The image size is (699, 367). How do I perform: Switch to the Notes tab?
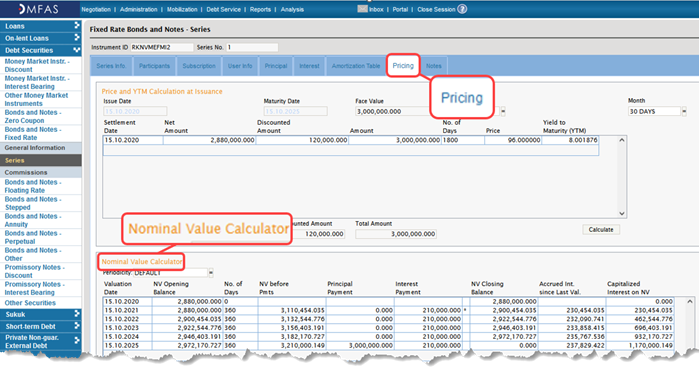pyautogui.click(x=433, y=66)
